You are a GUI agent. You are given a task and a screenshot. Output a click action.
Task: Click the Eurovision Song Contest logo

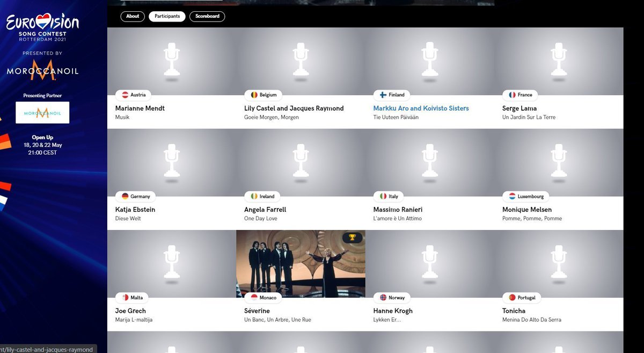coord(42,28)
